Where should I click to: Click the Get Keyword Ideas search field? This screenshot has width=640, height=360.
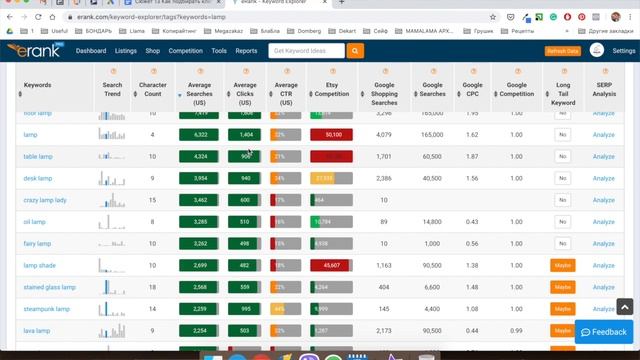[307, 51]
